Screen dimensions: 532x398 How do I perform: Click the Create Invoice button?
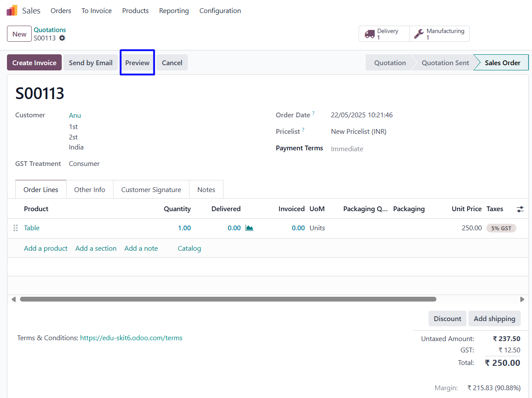pos(34,63)
